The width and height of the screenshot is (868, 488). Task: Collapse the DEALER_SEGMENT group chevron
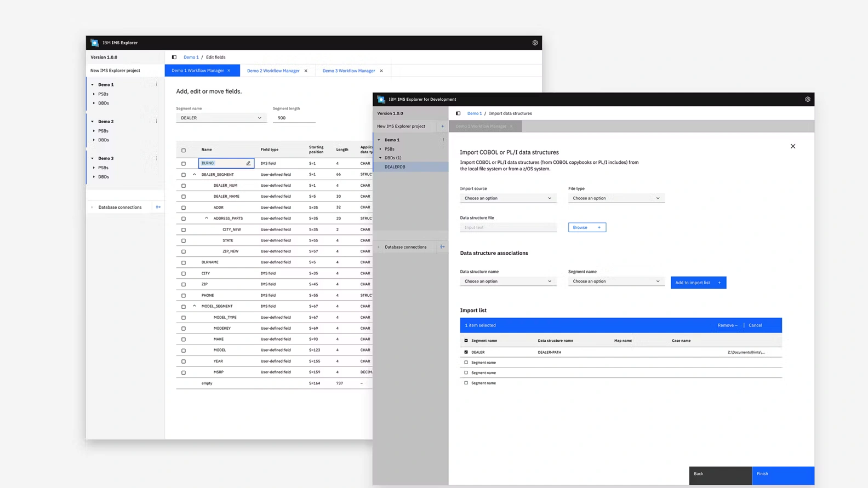[x=195, y=174]
